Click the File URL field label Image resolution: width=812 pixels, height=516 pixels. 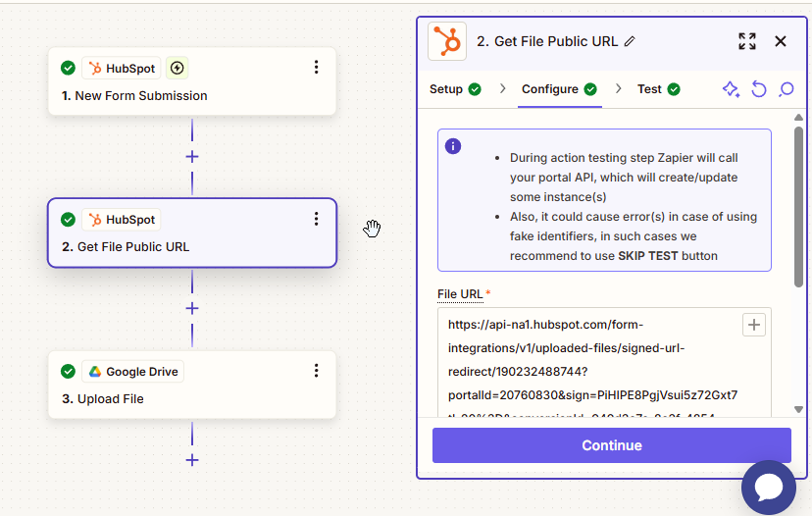coord(460,294)
